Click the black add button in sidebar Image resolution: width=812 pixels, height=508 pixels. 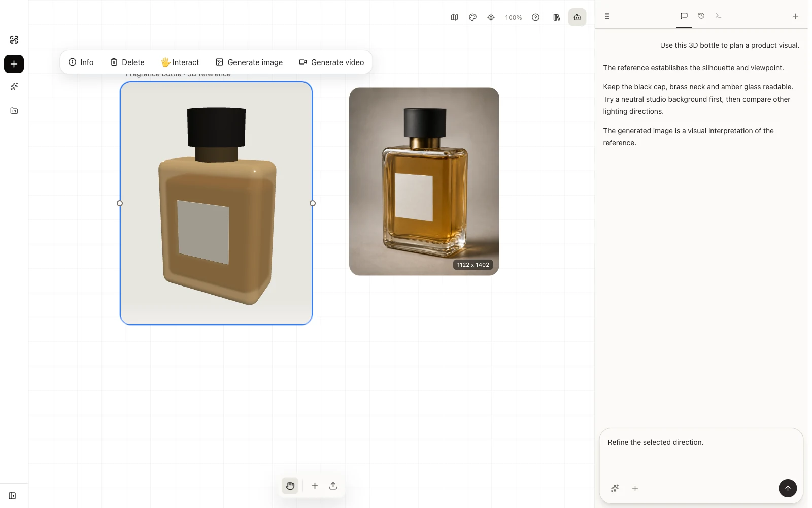pyautogui.click(x=14, y=64)
